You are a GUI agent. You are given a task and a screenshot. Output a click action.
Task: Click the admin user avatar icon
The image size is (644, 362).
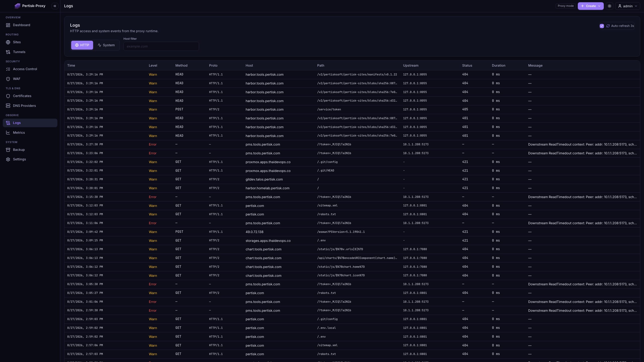(x=620, y=6)
